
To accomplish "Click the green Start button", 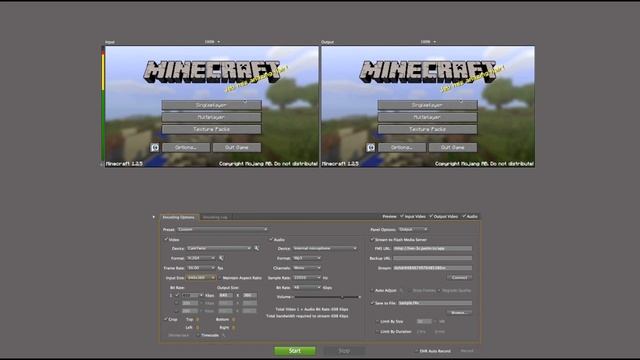I will tap(295, 351).
